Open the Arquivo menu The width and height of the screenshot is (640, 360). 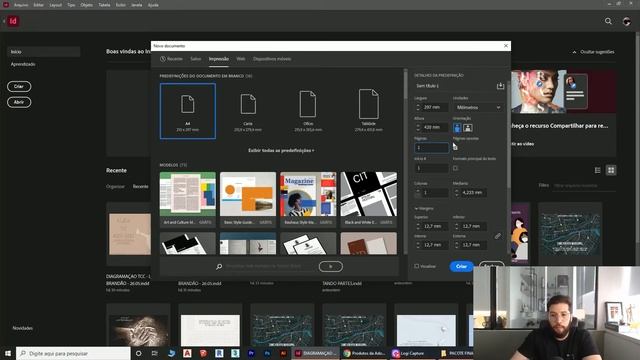[x=21, y=5]
